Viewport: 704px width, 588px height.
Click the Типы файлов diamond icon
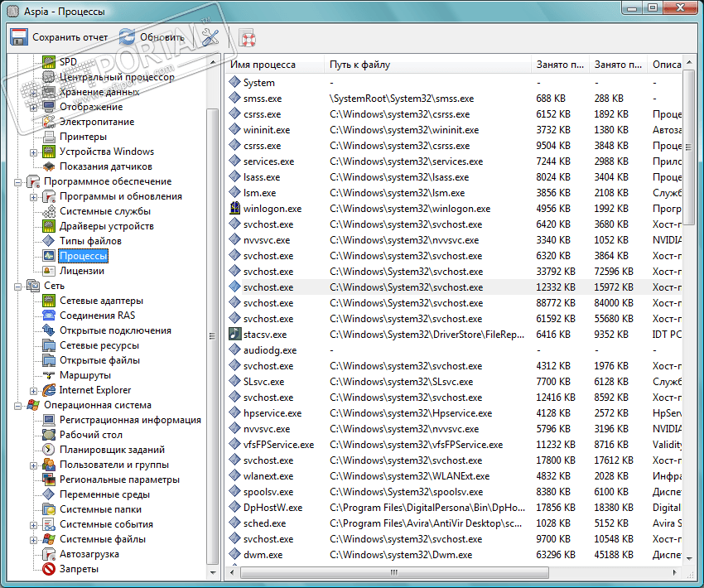coord(49,241)
